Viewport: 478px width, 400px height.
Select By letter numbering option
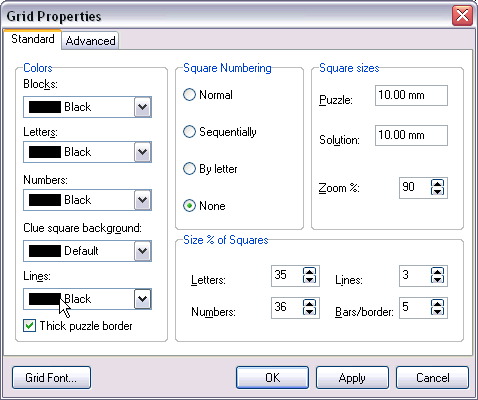coord(189,169)
